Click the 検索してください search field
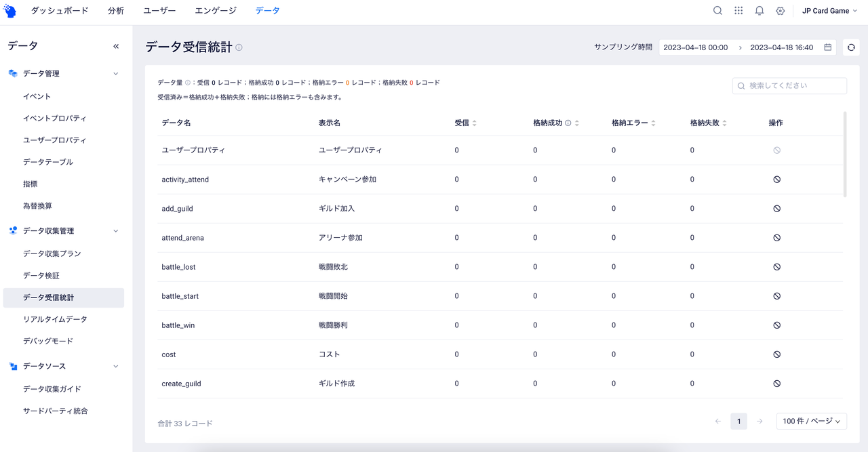Screen dimensions: 868x452 point(789,86)
